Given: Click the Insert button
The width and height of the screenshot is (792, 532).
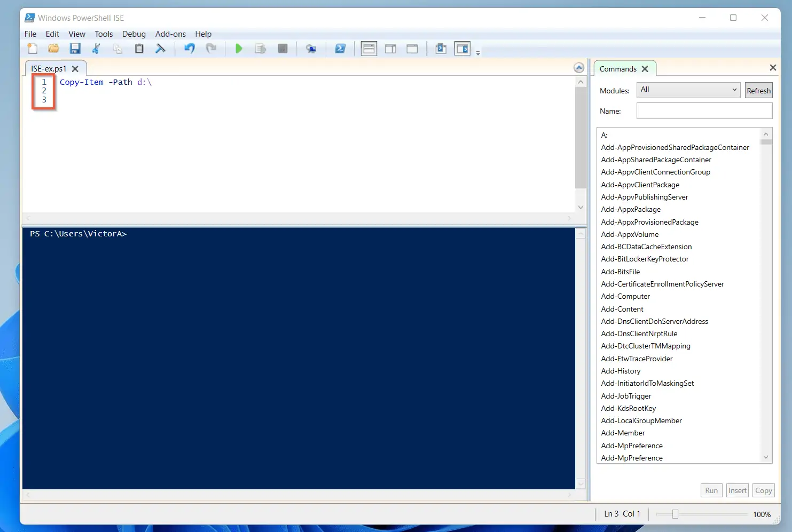Looking at the screenshot, I should 738,490.
